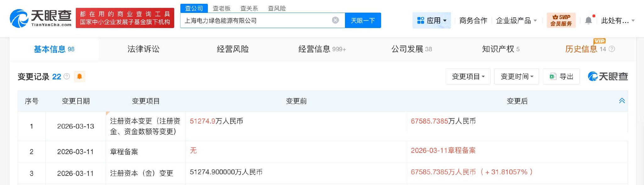Click the 导出 Excel export button
Image resolution: width=644 pixels, height=185 pixels.
[x=561, y=76]
